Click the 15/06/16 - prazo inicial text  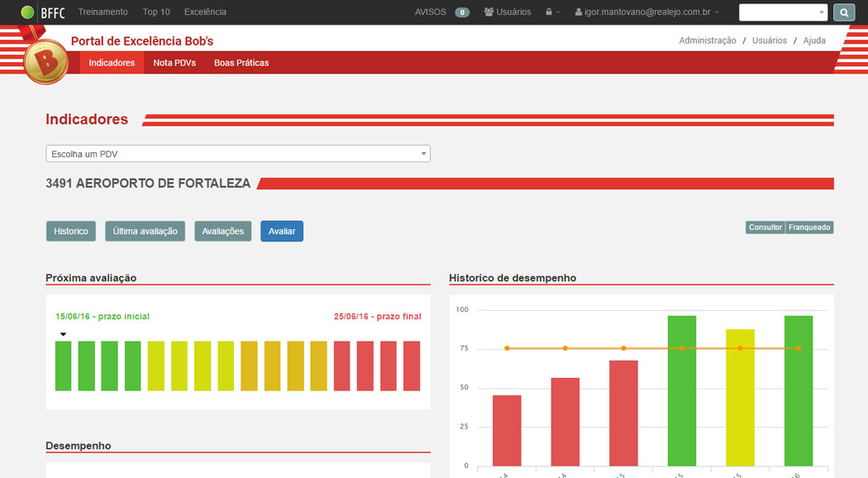click(103, 316)
